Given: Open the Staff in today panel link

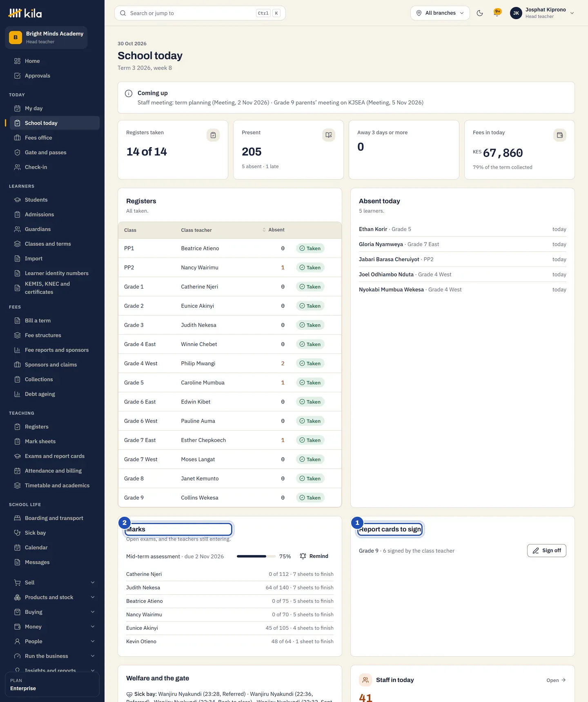Looking at the screenshot, I should pyautogui.click(x=556, y=680).
